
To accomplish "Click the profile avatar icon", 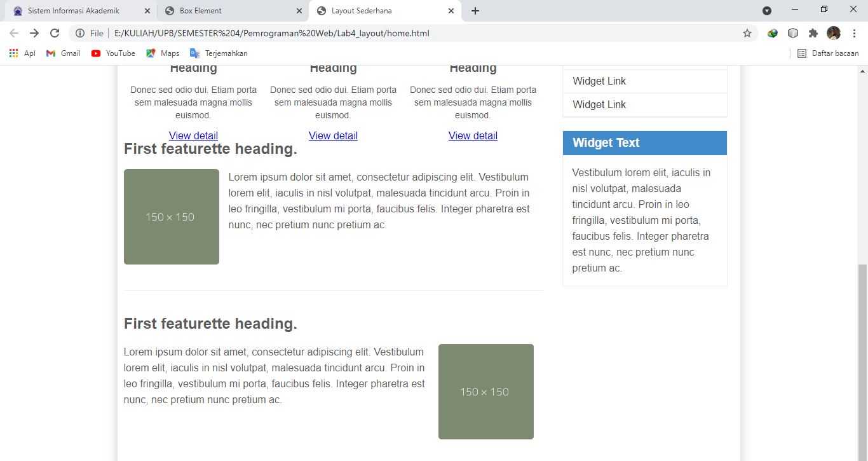I will (834, 32).
